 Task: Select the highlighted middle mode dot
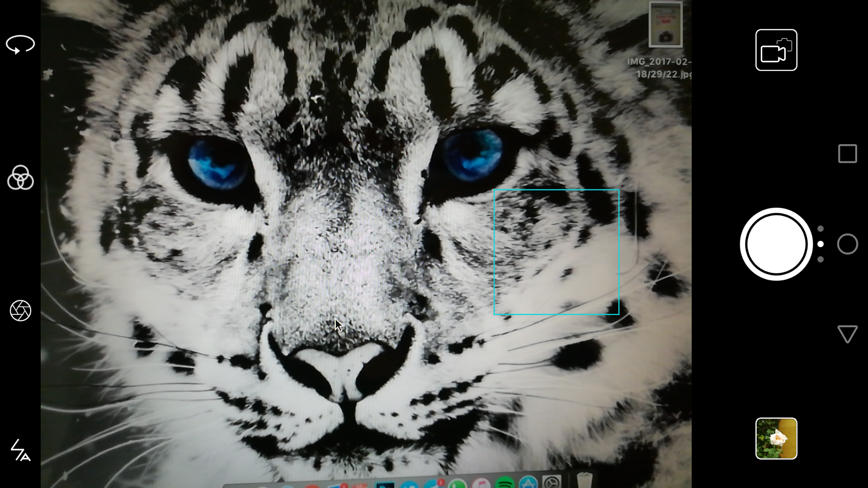[821, 244]
